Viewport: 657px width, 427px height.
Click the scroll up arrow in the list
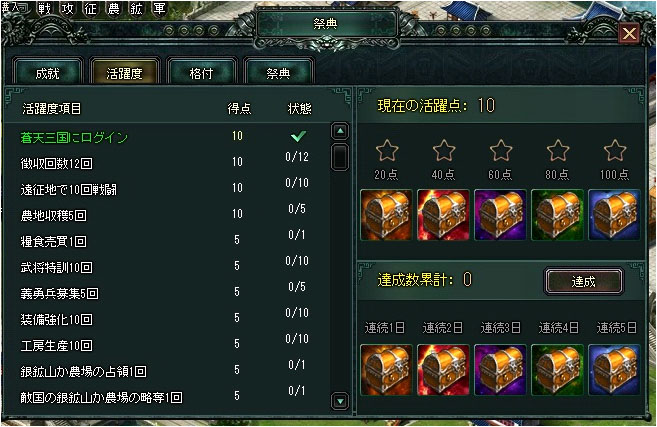(x=340, y=131)
